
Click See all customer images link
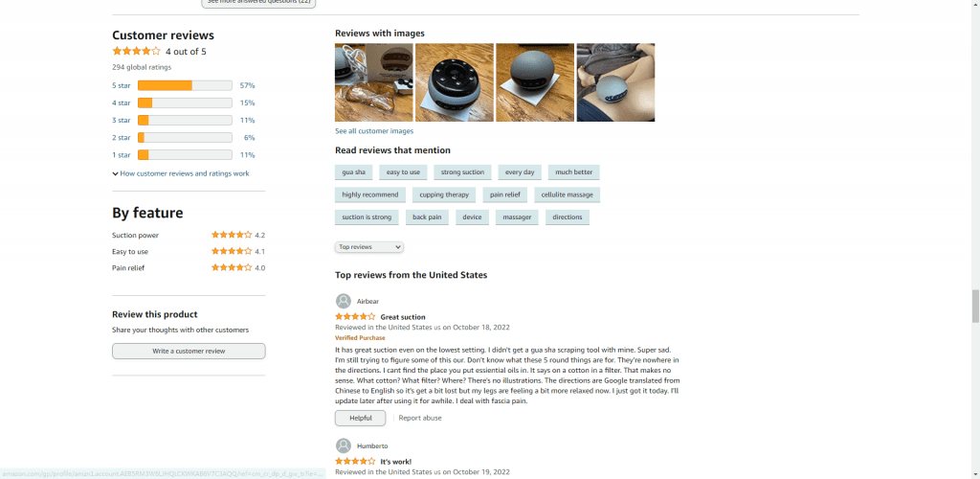point(374,131)
